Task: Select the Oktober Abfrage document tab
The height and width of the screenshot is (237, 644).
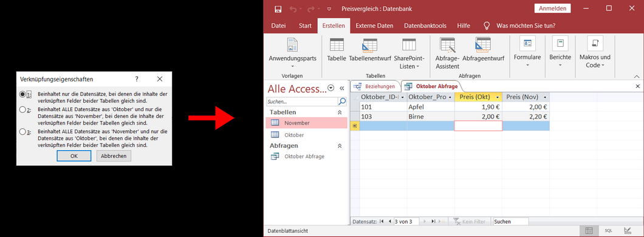Action: click(431, 86)
